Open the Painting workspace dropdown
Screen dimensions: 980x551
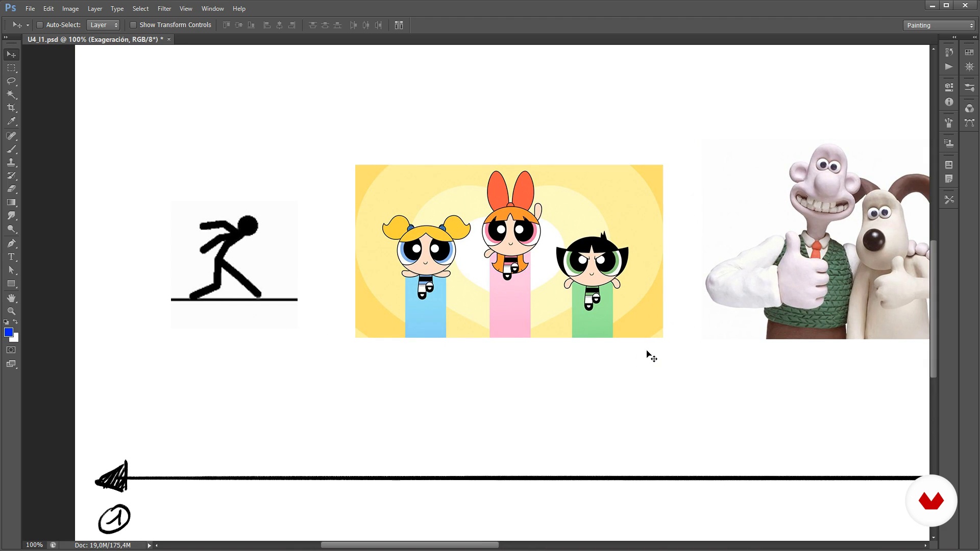[939, 26]
